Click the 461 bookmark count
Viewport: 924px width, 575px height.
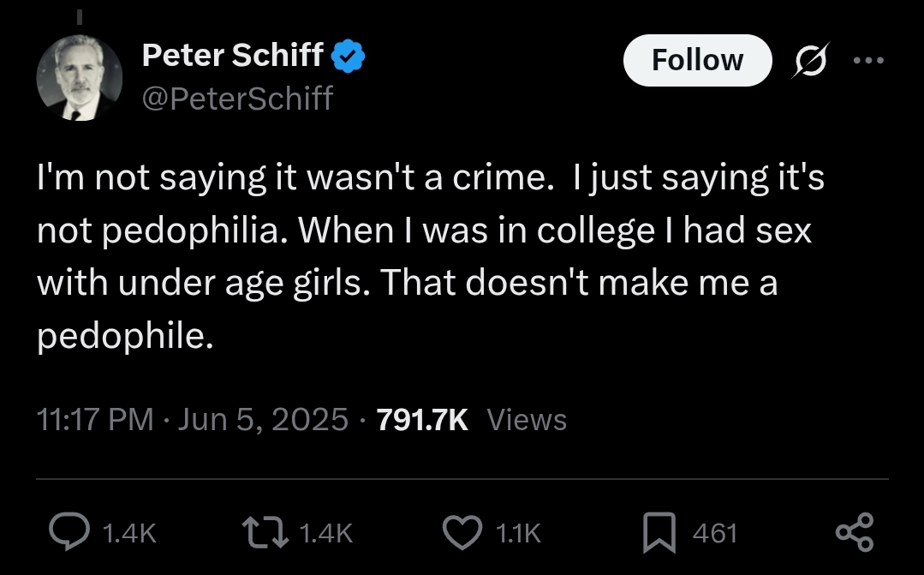point(713,534)
